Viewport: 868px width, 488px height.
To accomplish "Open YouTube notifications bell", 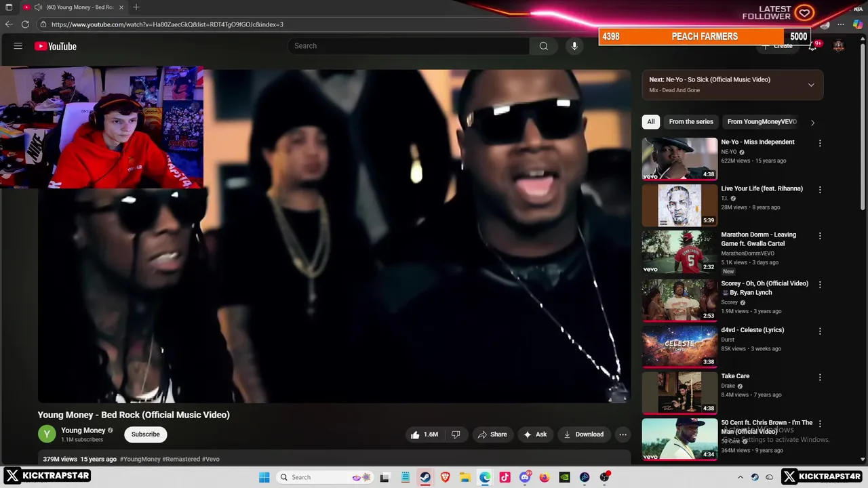I will coord(812,46).
